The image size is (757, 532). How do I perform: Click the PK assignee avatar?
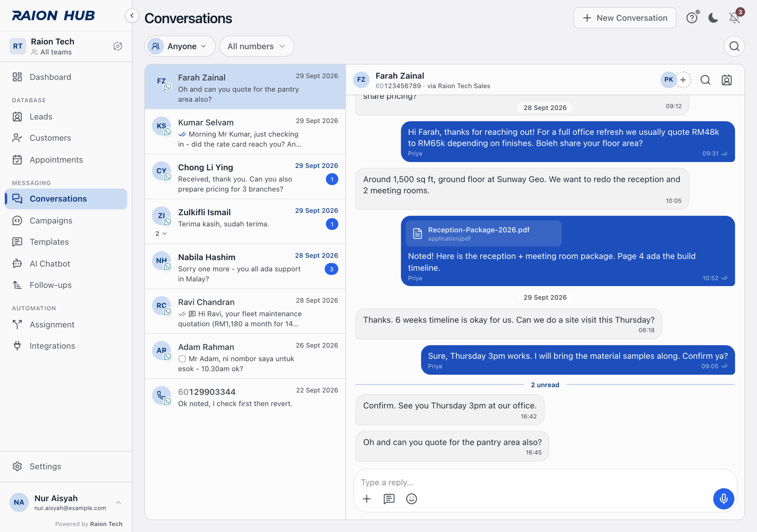pos(668,80)
